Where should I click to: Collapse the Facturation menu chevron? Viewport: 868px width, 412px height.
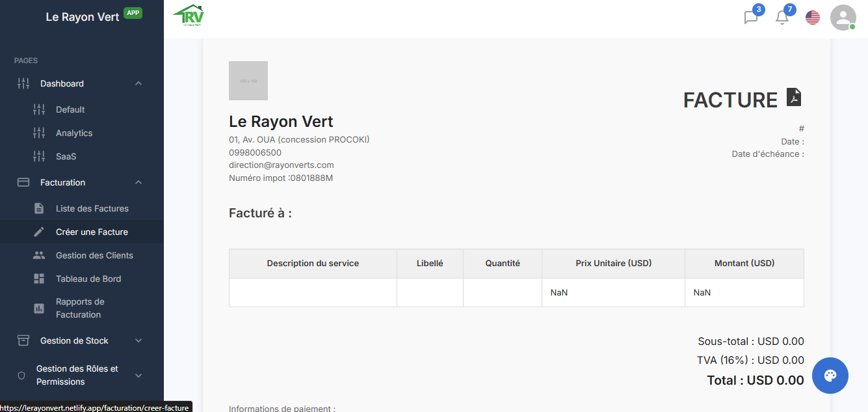(x=138, y=182)
